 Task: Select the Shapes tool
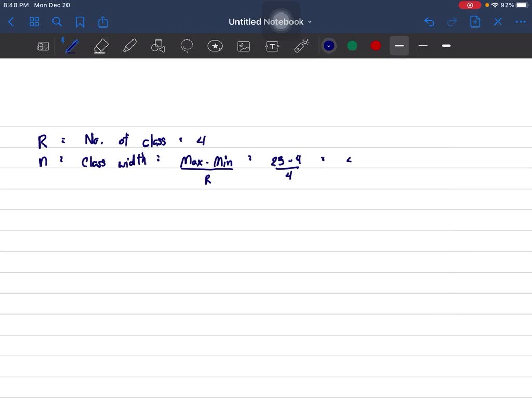click(x=158, y=46)
